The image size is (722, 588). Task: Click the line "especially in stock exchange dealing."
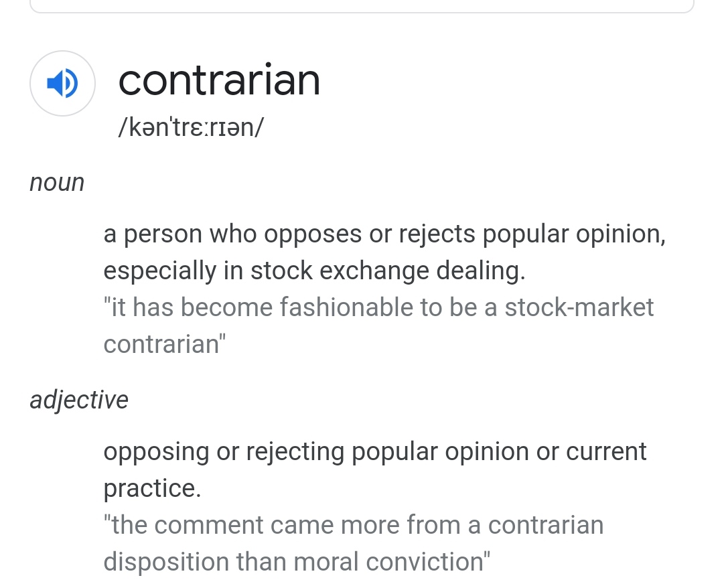[x=314, y=271]
